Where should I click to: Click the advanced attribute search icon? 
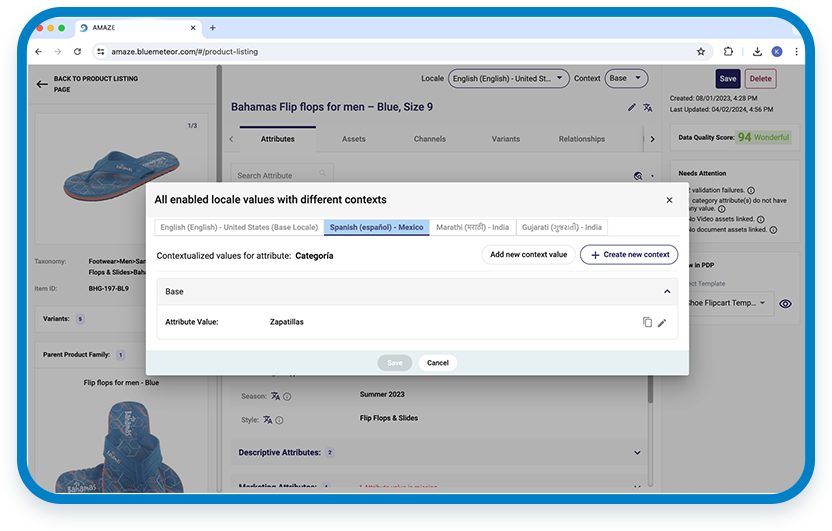tap(638, 176)
